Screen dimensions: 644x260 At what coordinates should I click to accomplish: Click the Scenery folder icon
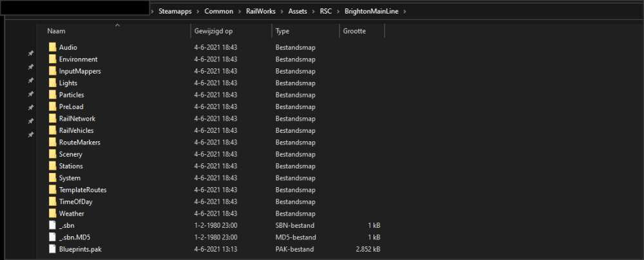click(x=52, y=154)
